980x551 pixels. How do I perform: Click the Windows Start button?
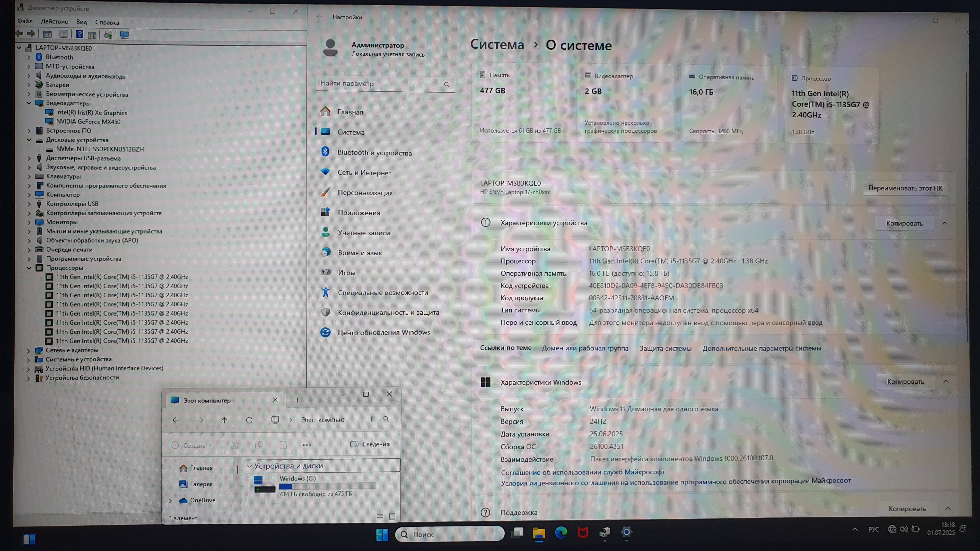coord(382,534)
